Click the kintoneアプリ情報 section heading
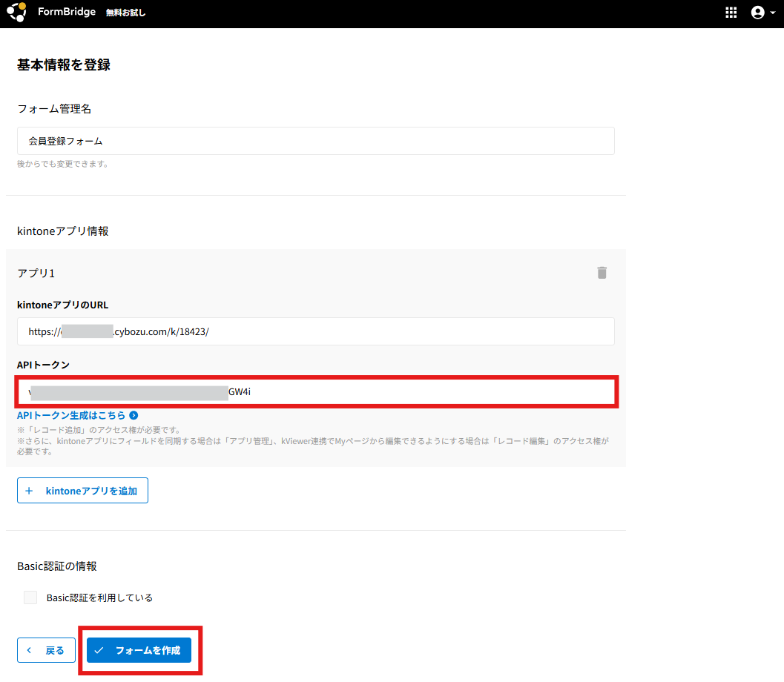The width and height of the screenshot is (784, 682). tap(62, 231)
